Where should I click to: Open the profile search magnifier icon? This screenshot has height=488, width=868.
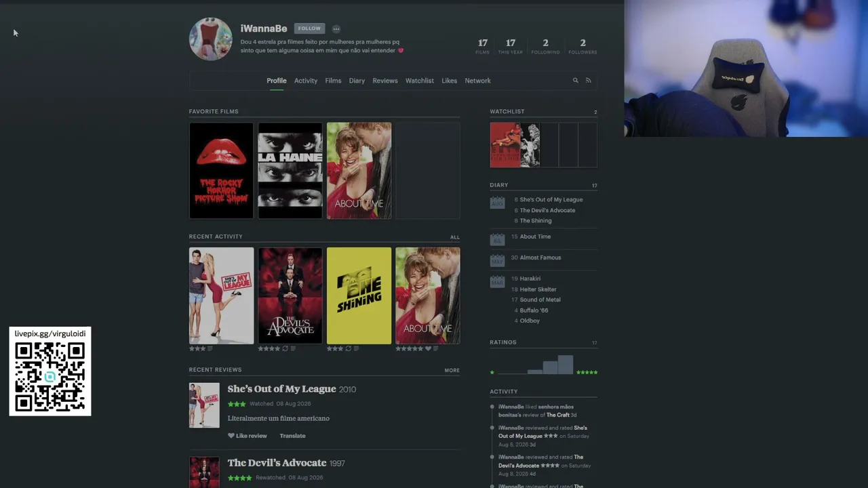pos(576,81)
